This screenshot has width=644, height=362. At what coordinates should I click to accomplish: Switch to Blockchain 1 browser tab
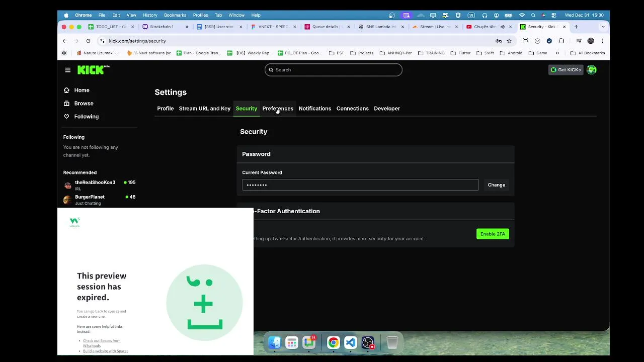point(165,27)
